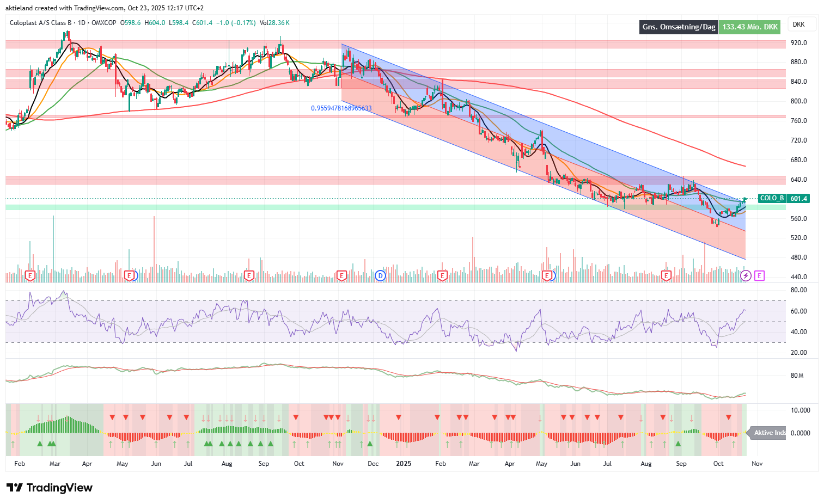
Task: Select the May 2025 earnings marker
Action: (x=547, y=276)
